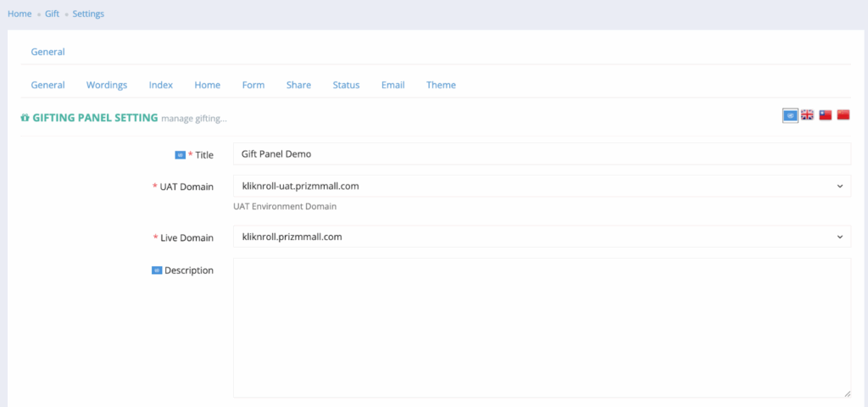
Task: Click the gift icon beside Gifting Panel Setting
Action: tap(25, 118)
